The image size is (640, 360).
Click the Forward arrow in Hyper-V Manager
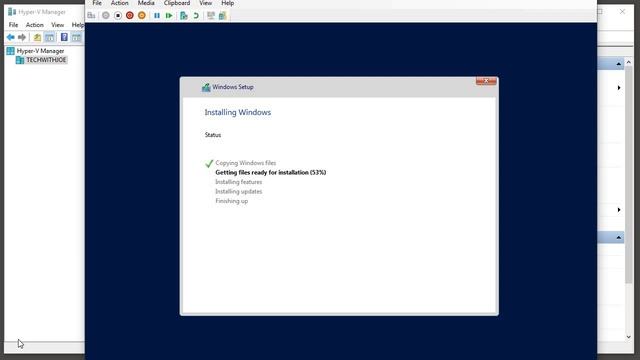pos(22,38)
